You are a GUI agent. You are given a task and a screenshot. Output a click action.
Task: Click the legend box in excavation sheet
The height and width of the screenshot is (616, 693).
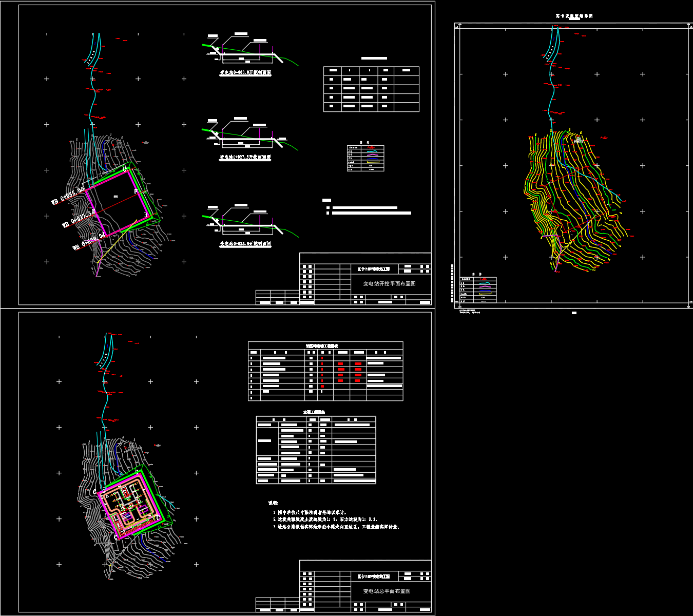tap(365, 158)
